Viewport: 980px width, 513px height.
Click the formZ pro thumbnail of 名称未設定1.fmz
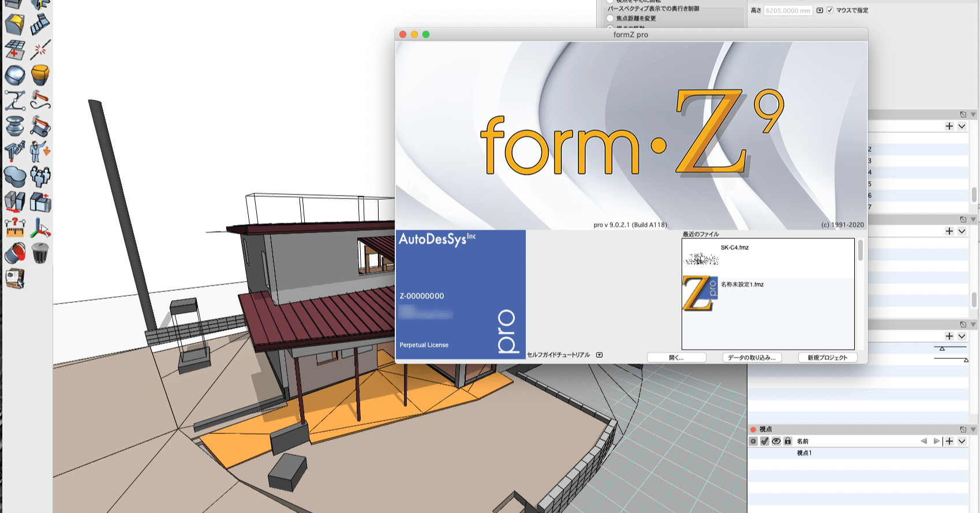tap(700, 293)
